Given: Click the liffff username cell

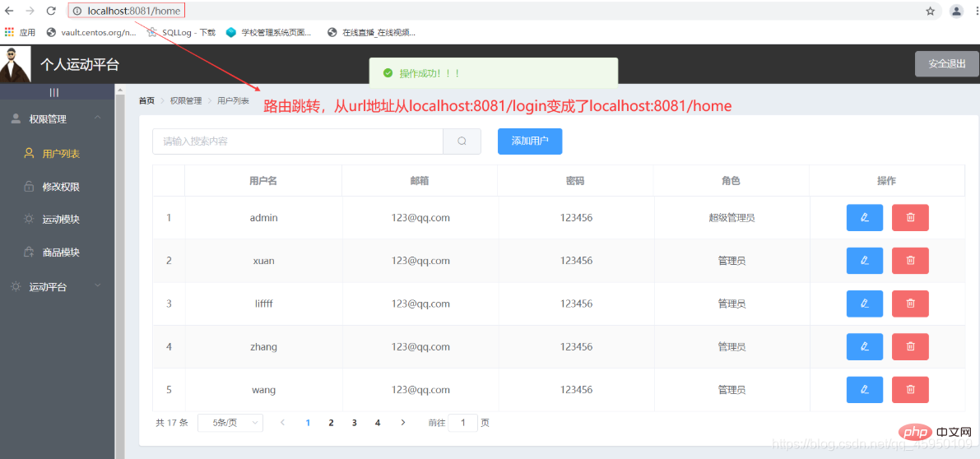Looking at the screenshot, I should coord(264,304).
